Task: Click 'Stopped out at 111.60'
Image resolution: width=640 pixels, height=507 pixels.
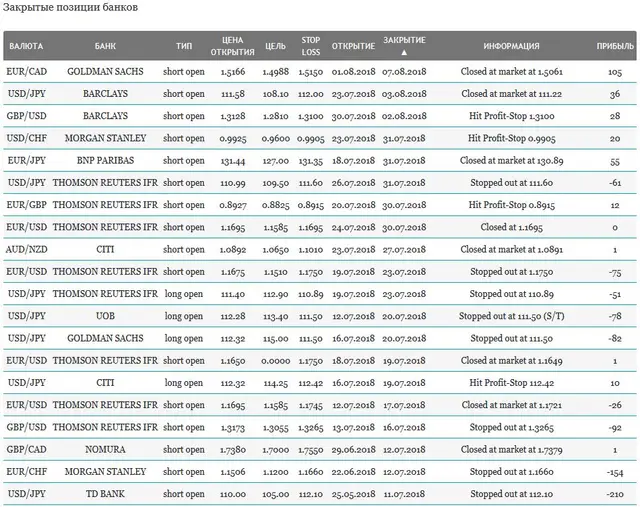Action: pos(511,182)
